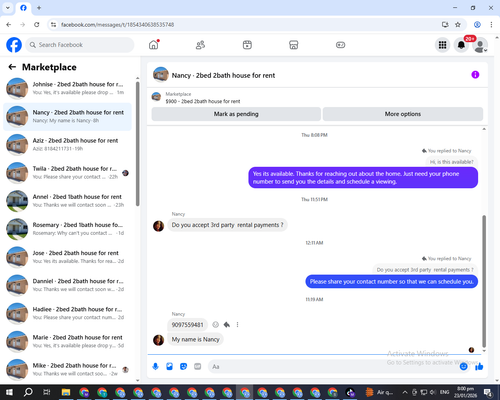The image size is (500, 400).
Task: Open the account profile menu
Action: click(480, 45)
